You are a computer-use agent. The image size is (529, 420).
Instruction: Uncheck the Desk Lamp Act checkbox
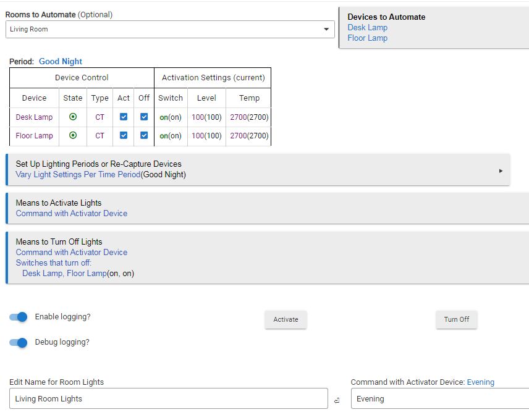(x=124, y=117)
